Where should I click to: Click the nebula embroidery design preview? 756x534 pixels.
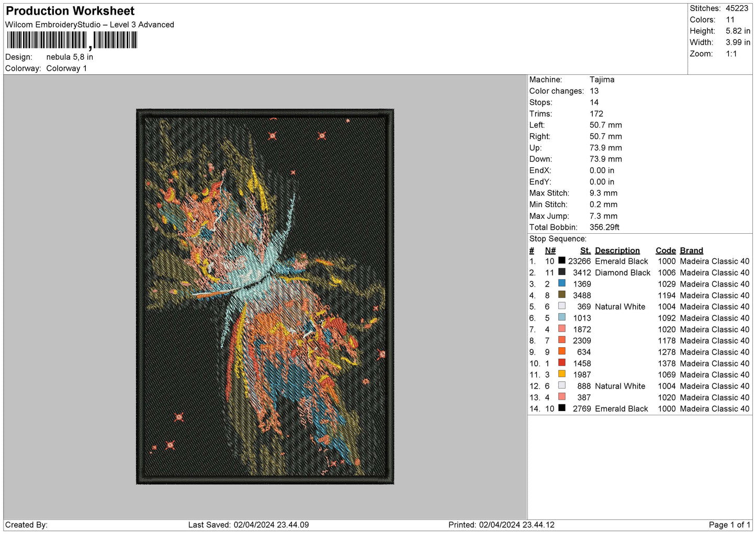[265, 297]
